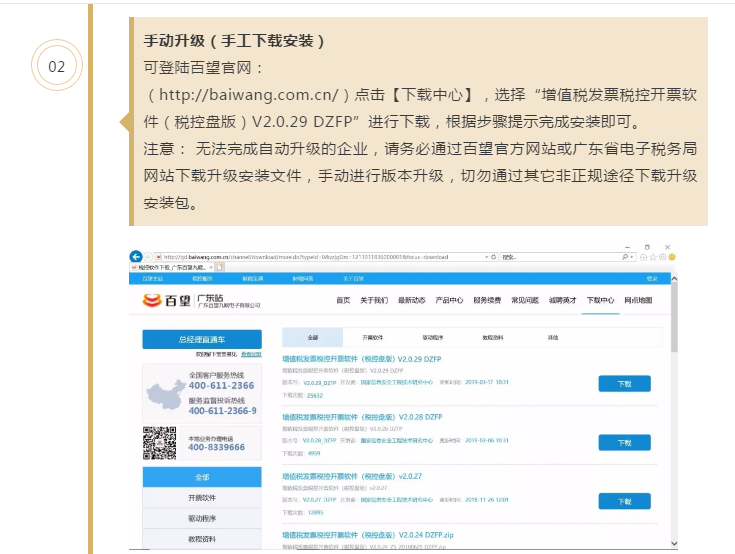Go to 首页 in the site navigation
The height and width of the screenshot is (554, 735).
[343, 300]
